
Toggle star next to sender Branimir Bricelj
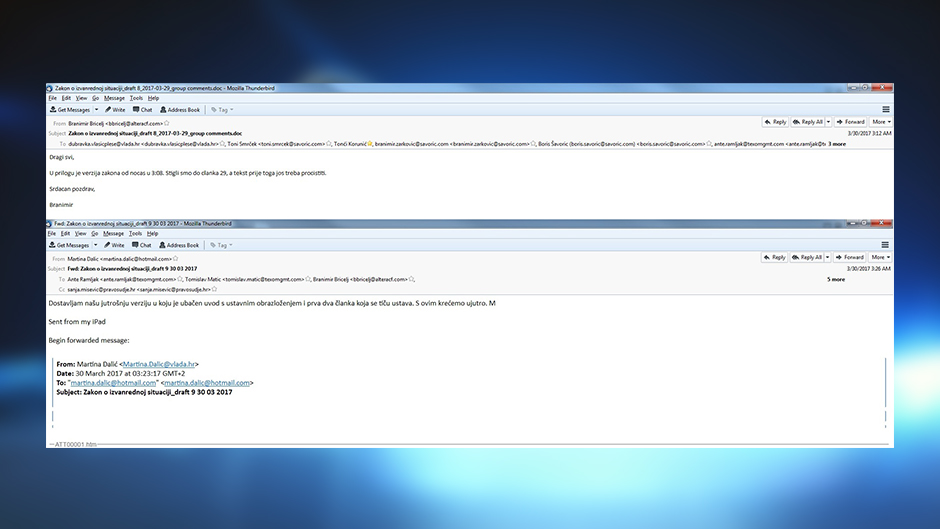167,123
